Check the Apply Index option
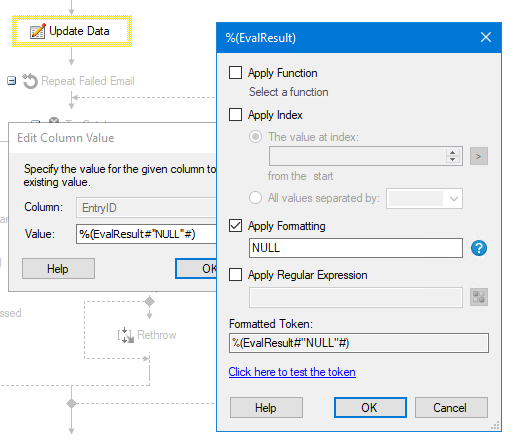513x441 pixels. pyautogui.click(x=235, y=114)
